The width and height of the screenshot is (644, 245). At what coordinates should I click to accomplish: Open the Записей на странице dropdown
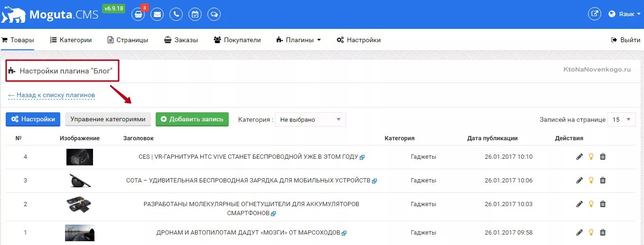622,119
